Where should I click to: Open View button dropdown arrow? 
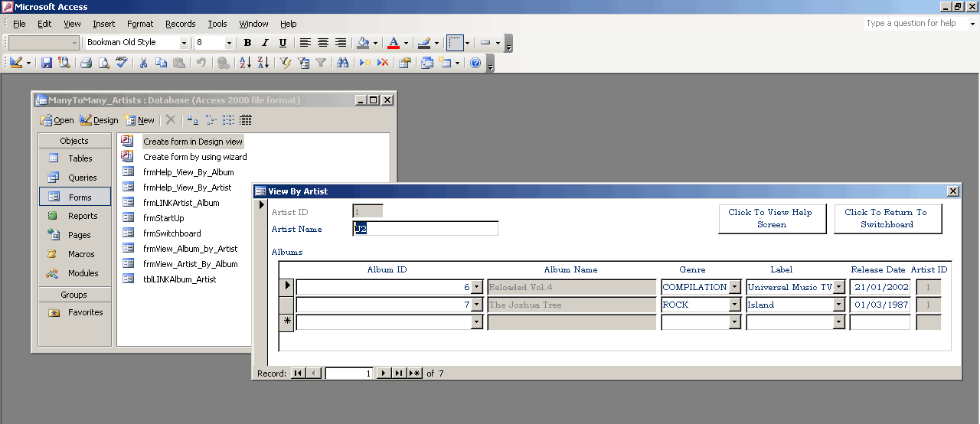pos(29,64)
